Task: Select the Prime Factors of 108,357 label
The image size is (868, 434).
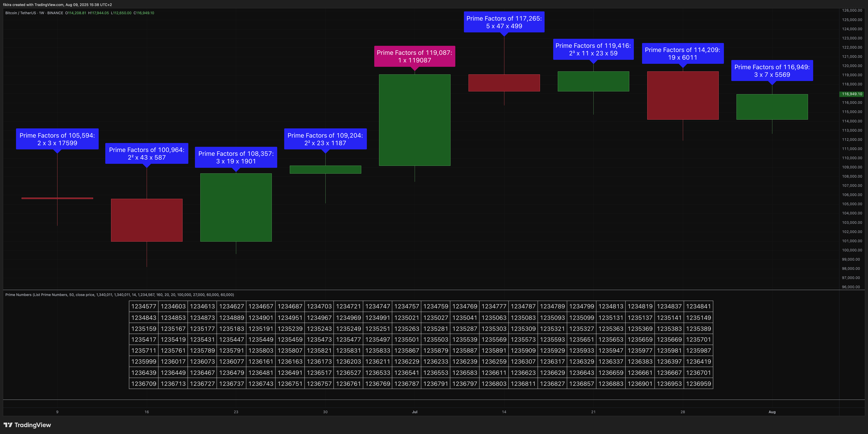Action: coord(236,157)
